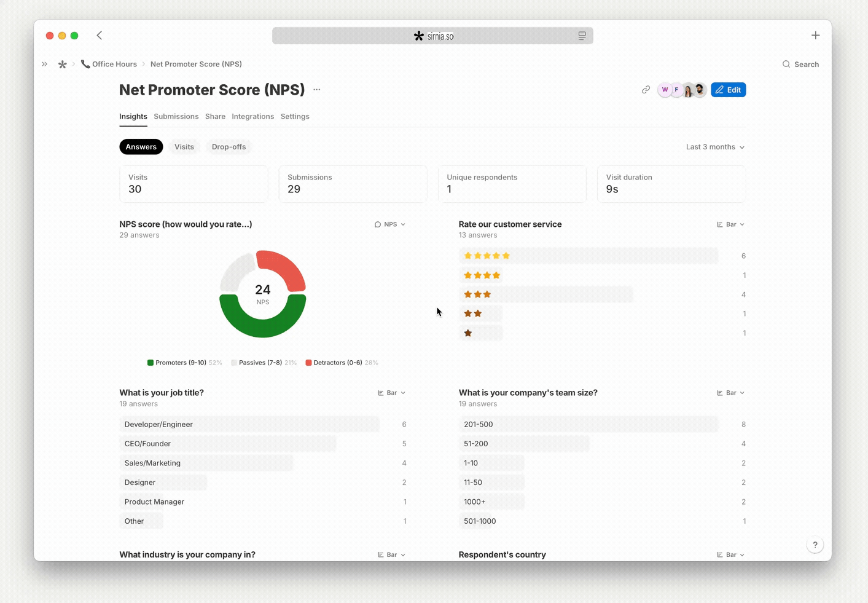Switch to the Submissions tab
Viewport: 868px width, 603px height.
click(x=176, y=116)
